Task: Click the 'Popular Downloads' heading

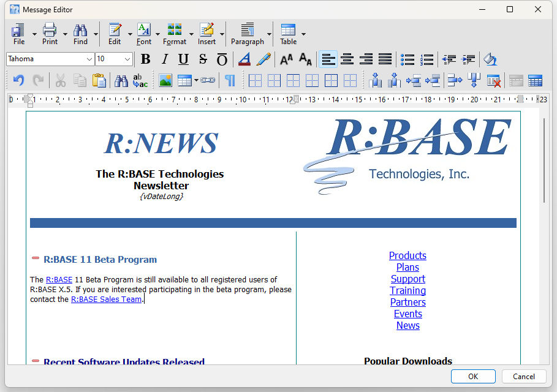Action: (x=408, y=361)
